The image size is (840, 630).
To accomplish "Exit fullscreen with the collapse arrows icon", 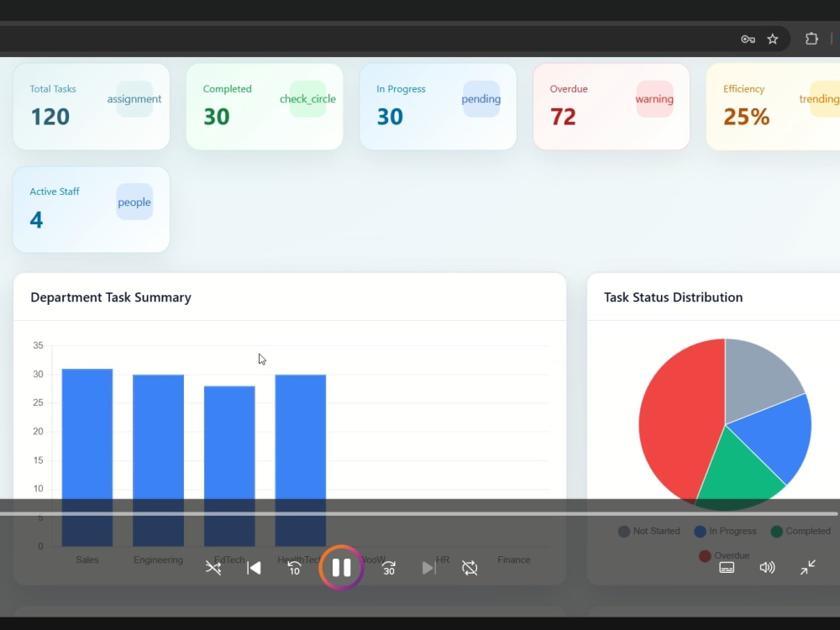I will pos(808,567).
